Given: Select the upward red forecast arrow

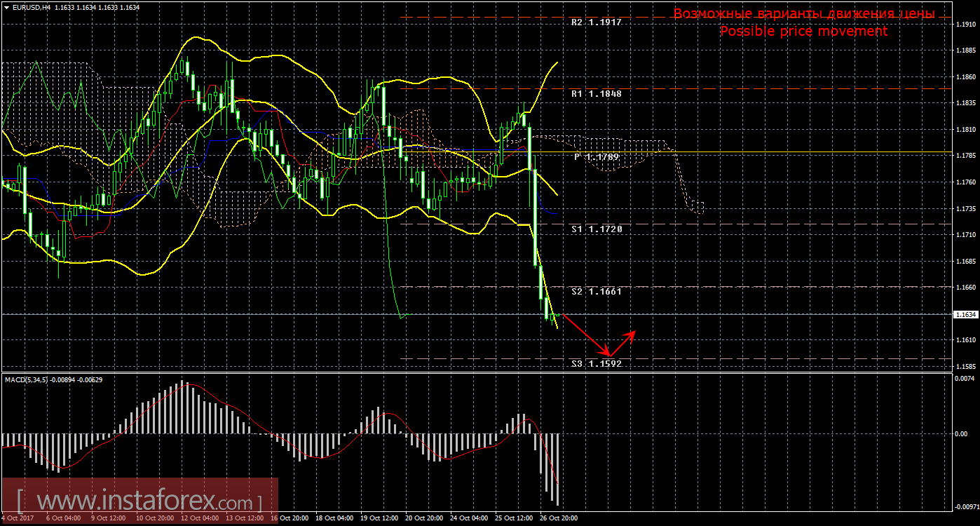Looking at the screenshot, I should [x=622, y=342].
